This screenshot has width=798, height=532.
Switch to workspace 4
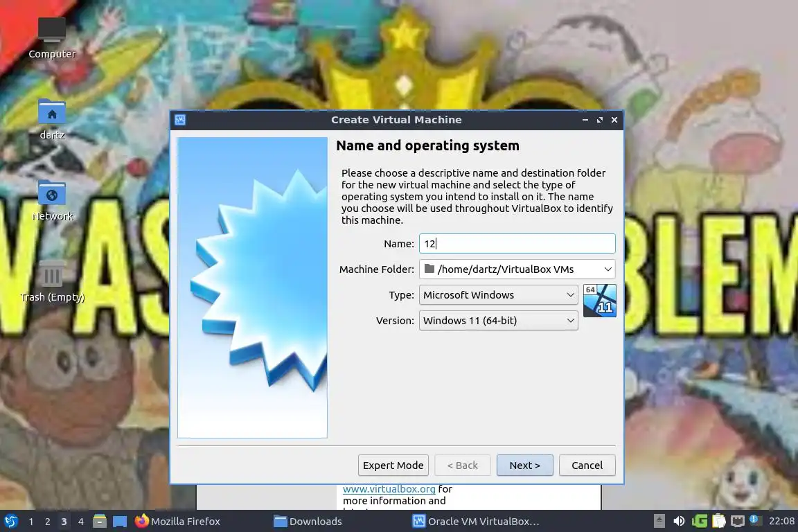[x=80, y=522]
